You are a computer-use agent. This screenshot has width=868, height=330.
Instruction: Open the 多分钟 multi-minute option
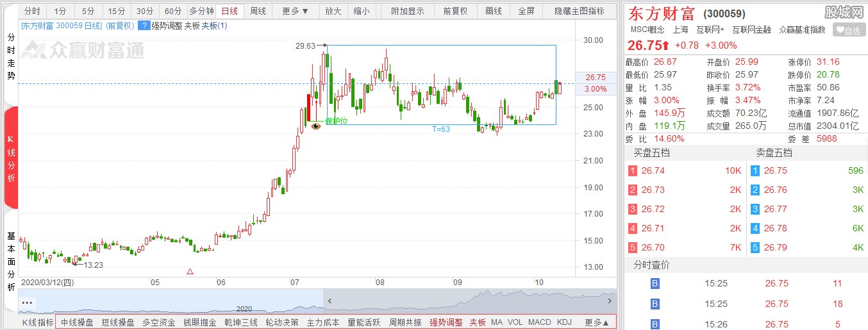click(x=201, y=11)
